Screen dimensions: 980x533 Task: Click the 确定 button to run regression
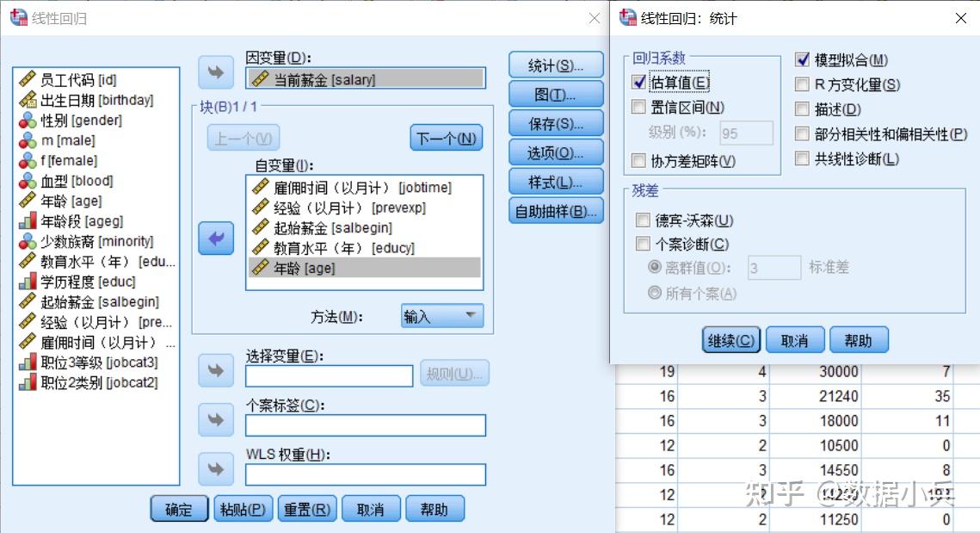(178, 508)
